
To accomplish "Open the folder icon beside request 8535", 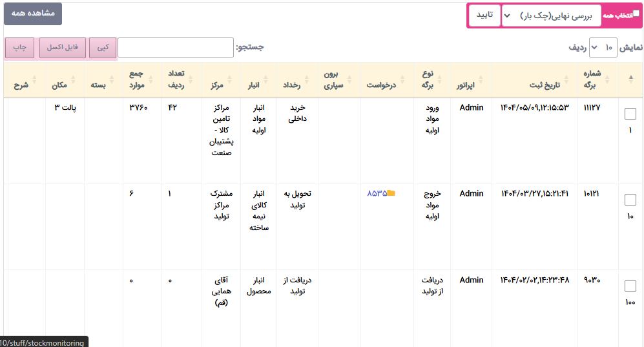I will pos(391,193).
